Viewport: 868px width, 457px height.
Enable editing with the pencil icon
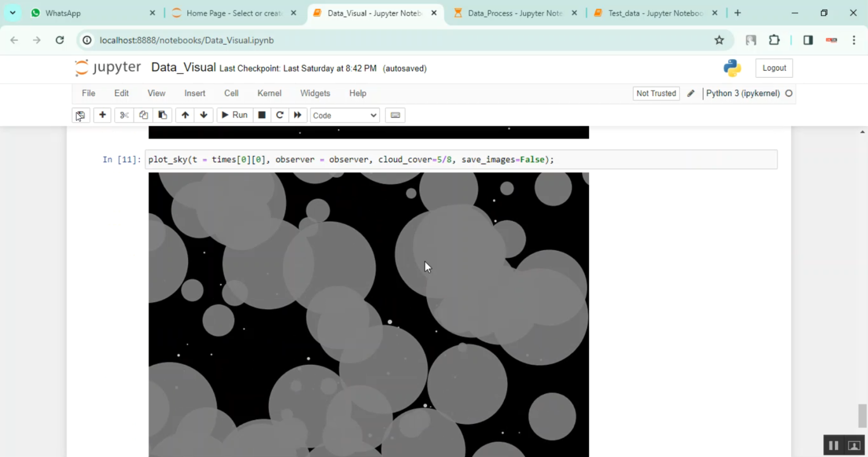[x=691, y=93]
